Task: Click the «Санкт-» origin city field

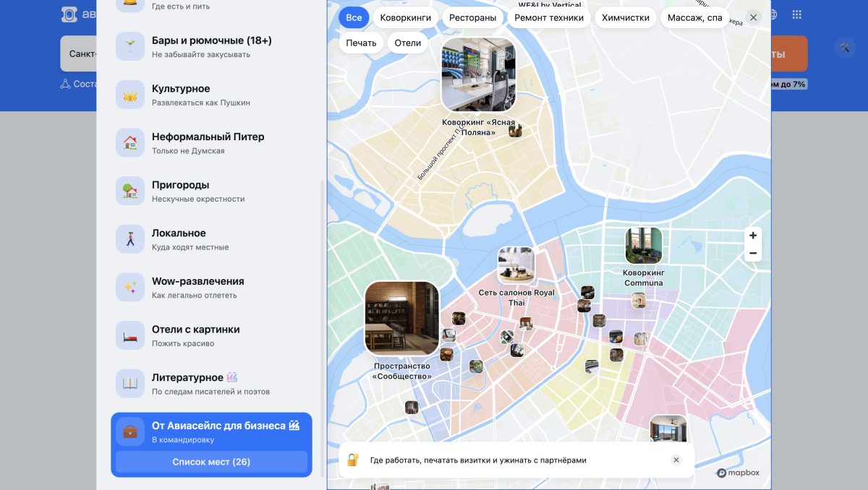Action: pos(78,54)
